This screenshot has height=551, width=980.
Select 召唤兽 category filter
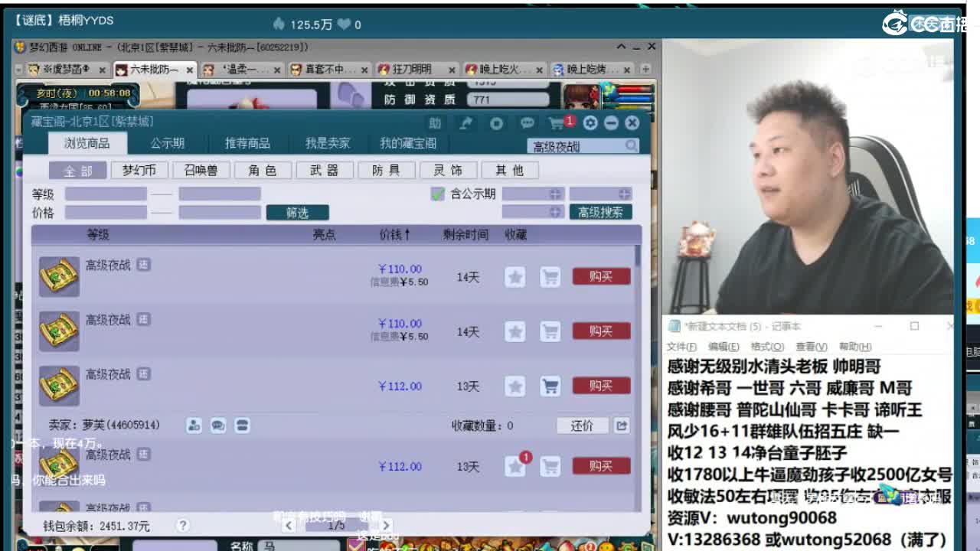tap(201, 170)
